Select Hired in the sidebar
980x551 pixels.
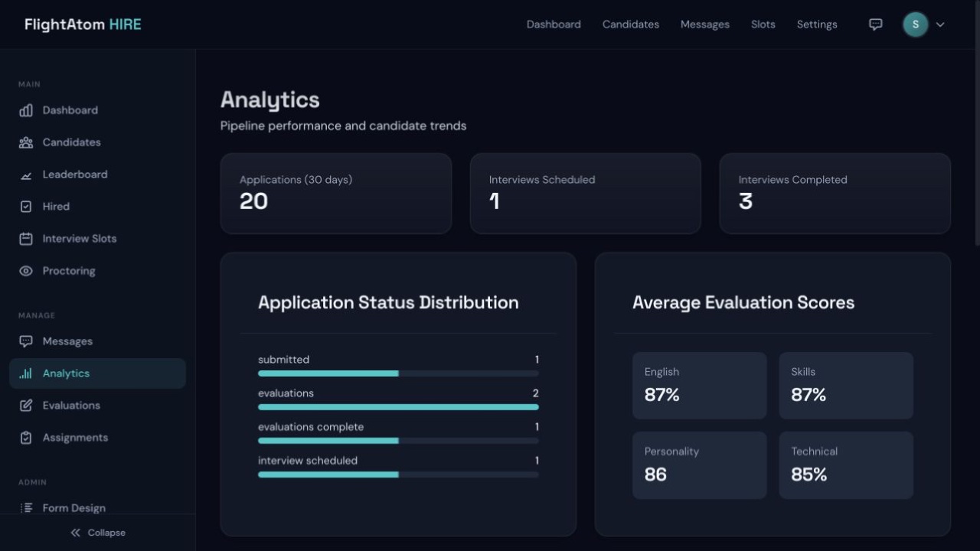coord(98,207)
